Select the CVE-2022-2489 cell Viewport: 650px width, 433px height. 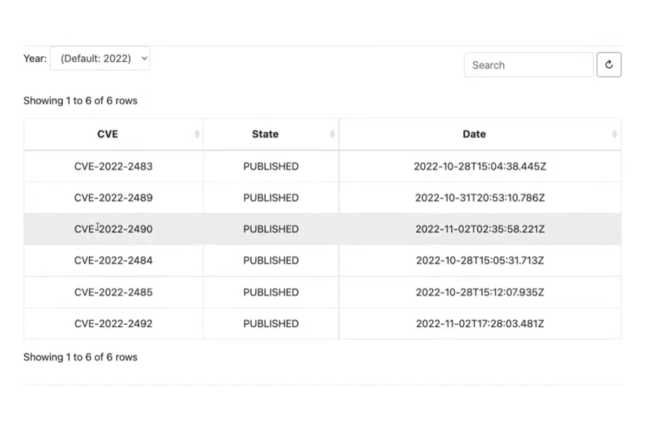pyautogui.click(x=113, y=198)
